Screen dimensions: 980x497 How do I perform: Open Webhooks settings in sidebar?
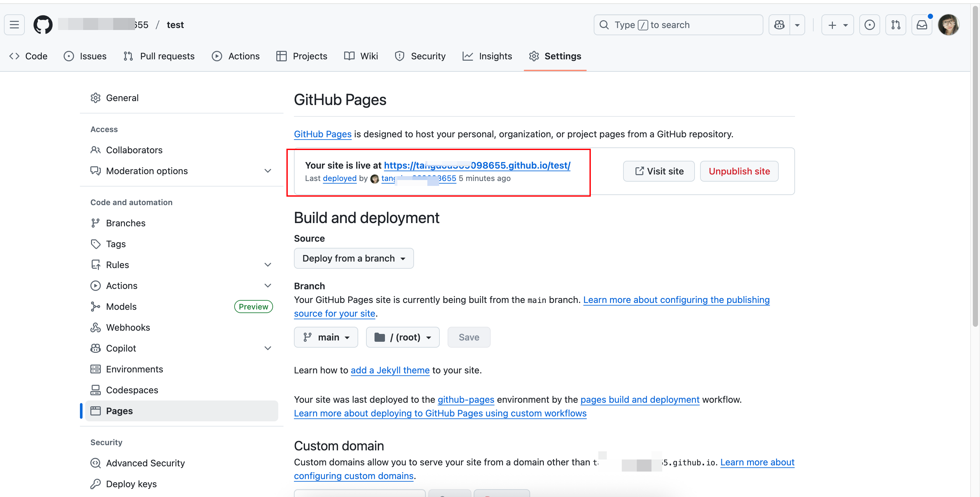click(x=128, y=327)
